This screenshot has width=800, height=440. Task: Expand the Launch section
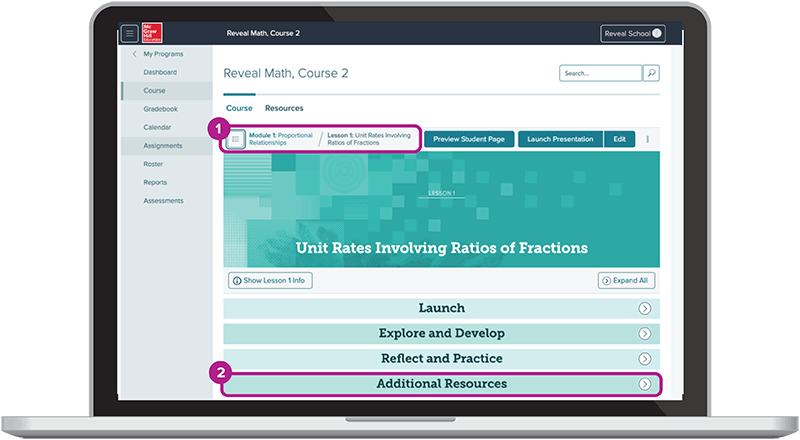pos(441,308)
